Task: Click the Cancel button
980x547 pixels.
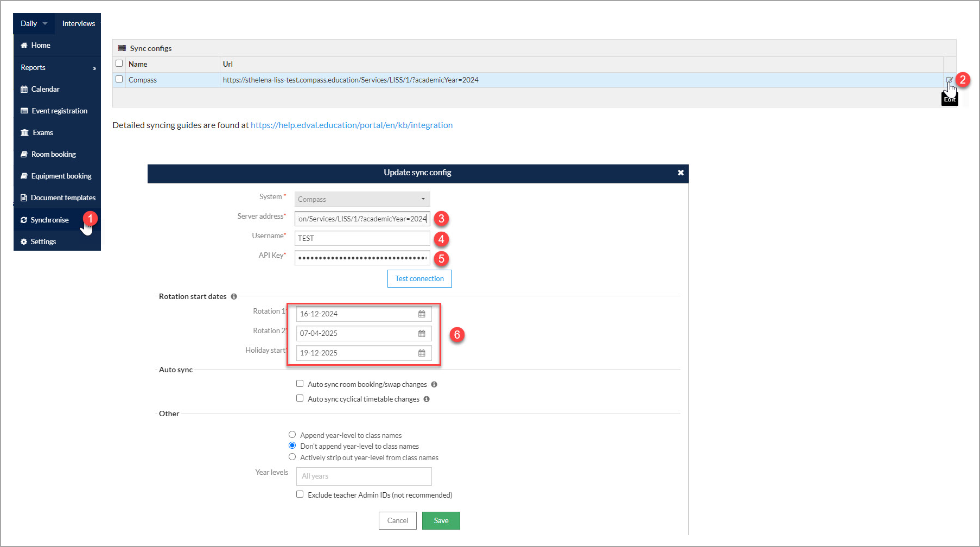Action: coord(398,521)
